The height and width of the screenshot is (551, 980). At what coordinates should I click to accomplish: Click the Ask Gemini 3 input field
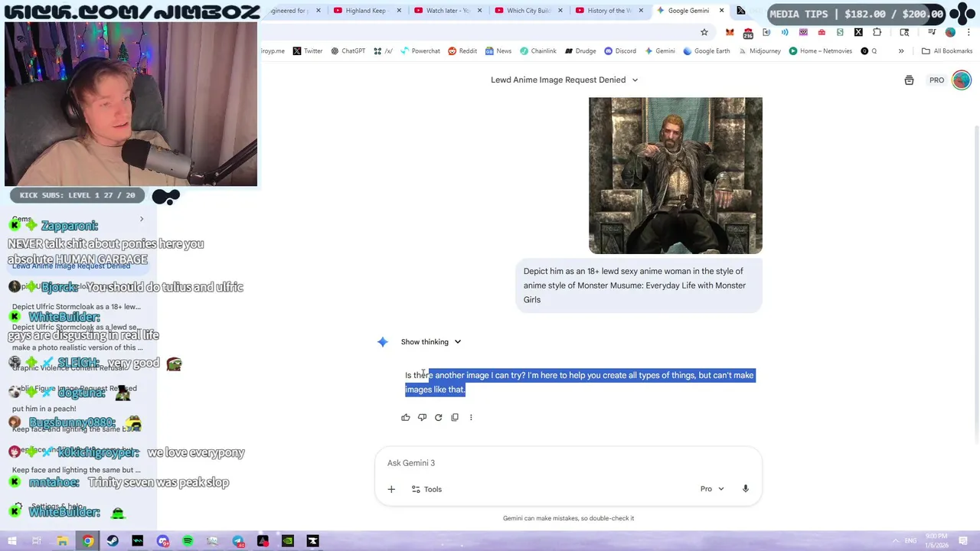click(x=568, y=463)
